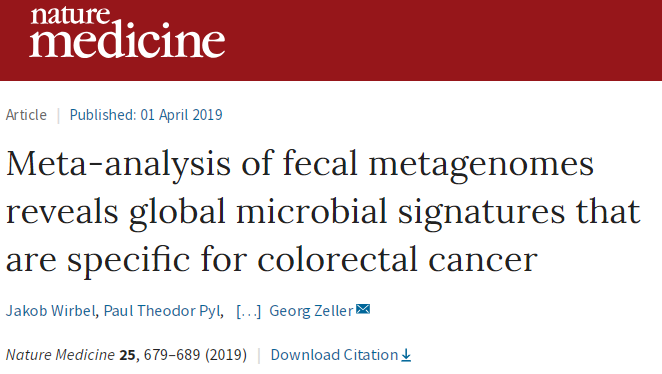Viewport: 662px width, 374px height.
Task: Click the Published: 01 April 2019 date
Action: pos(146,115)
